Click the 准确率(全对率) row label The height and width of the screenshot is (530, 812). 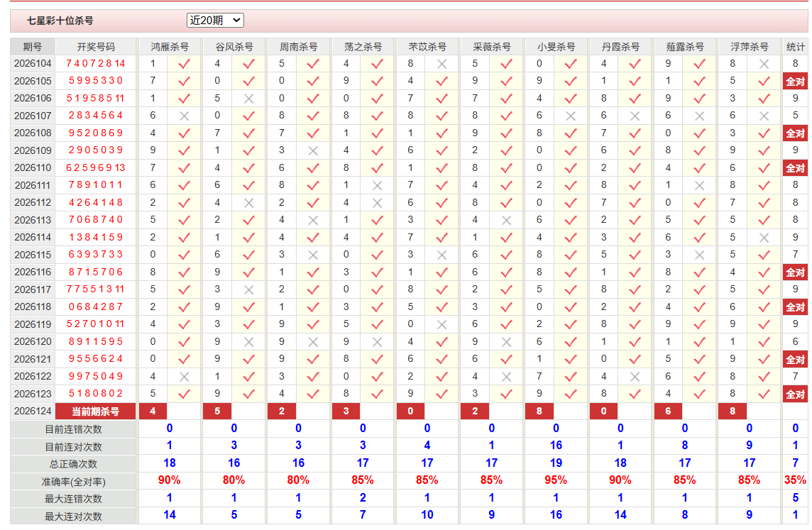[x=73, y=481]
